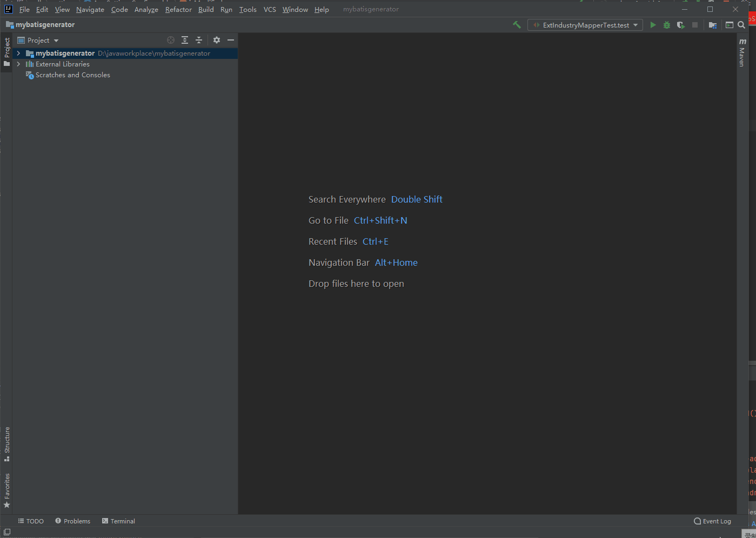Screen dimensions: 756x538
Task: Click Collapse All in Project panel
Action: tap(199, 40)
